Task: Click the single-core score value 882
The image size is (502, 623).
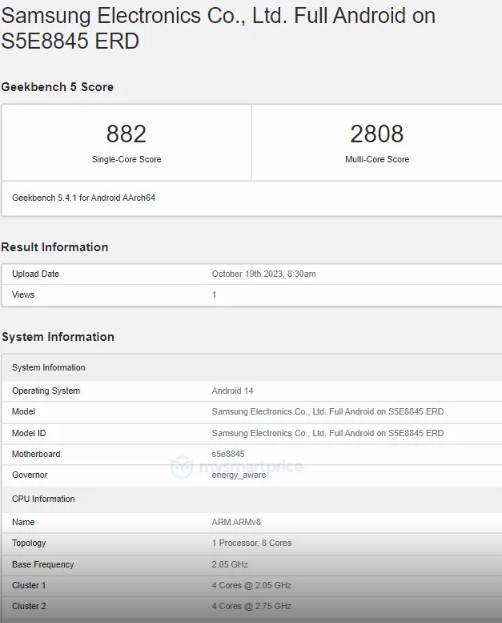Action: [126, 134]
